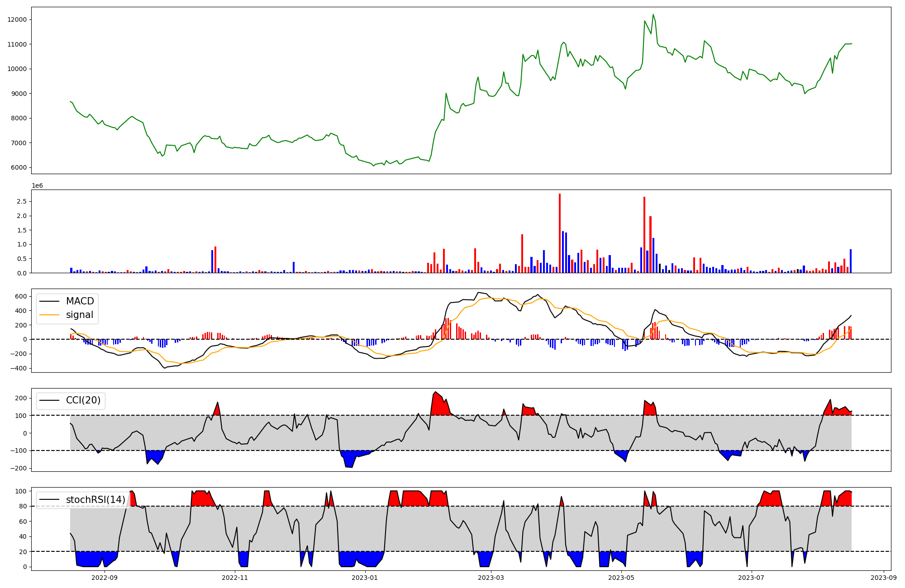
Task: Click the MACD legend label
Action: coord(80,301)
